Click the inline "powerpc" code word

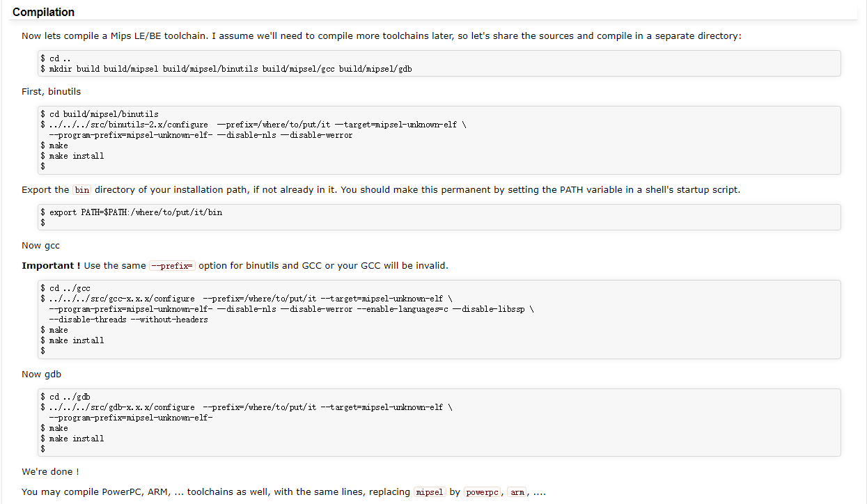click(x=483, y=492)
